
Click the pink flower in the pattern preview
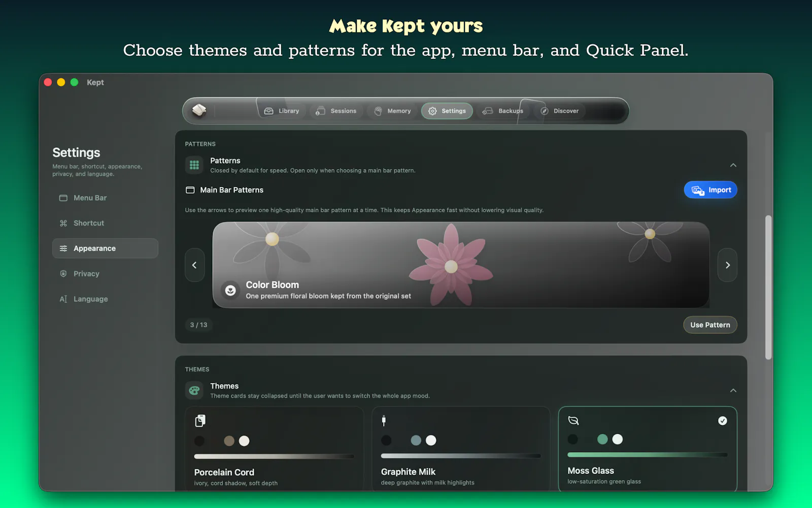coord(451,265)
